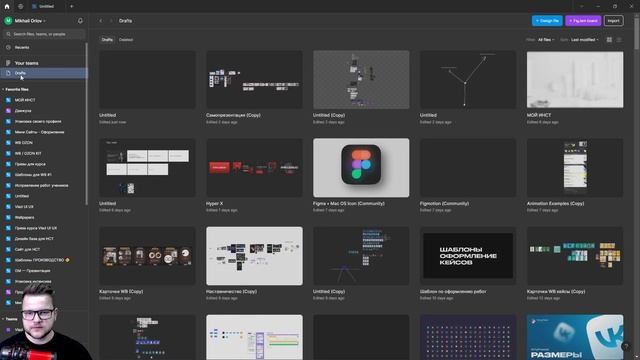Open the purple dotted grid file thumbnail

point(468,337)
